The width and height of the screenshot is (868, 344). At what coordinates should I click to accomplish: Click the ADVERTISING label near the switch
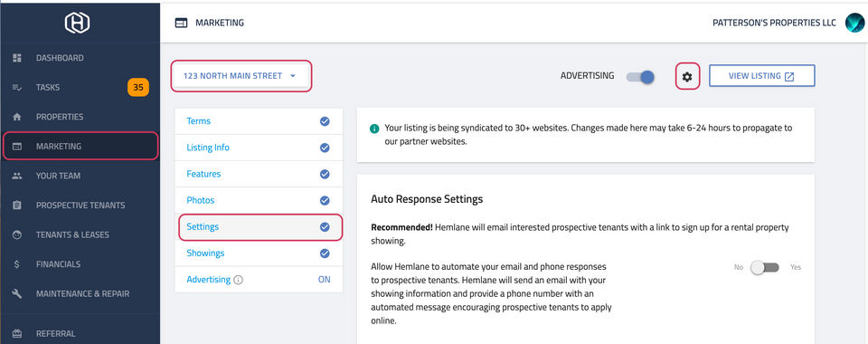click(x=588, y=76)
